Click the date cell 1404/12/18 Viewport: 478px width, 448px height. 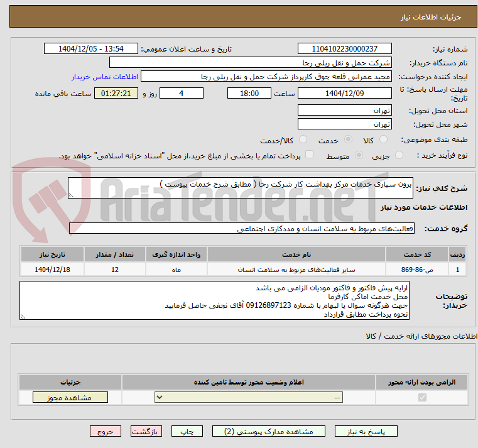click(x=52, y=270)
